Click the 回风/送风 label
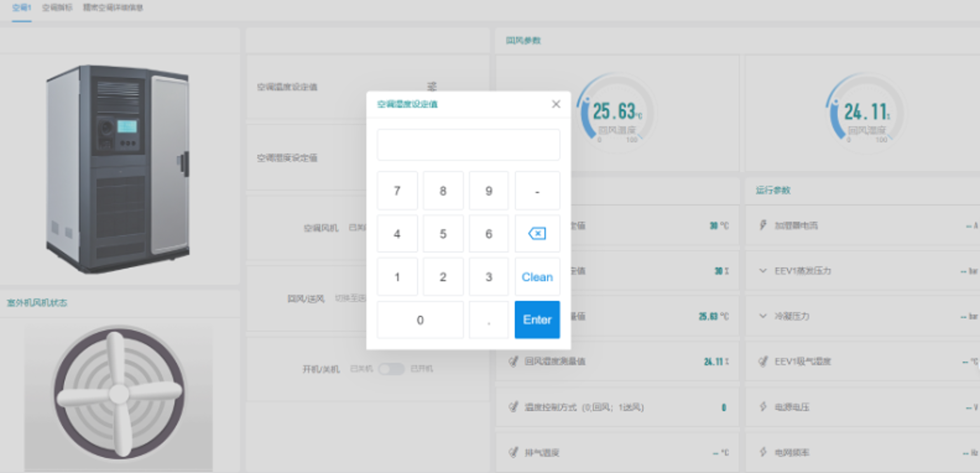The width and height of the screenshot is (980, 473). point(306,298)
